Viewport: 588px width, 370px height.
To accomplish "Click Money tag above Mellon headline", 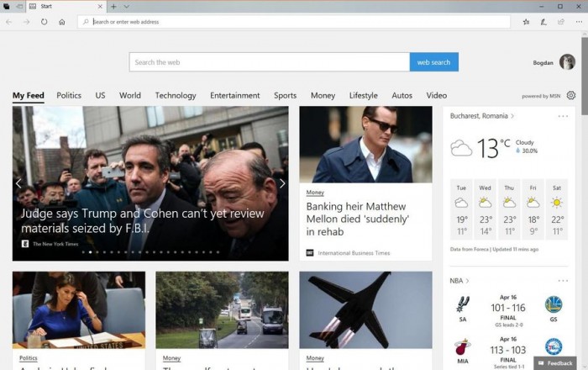I will pyautogui.click(x=315, y=193).
